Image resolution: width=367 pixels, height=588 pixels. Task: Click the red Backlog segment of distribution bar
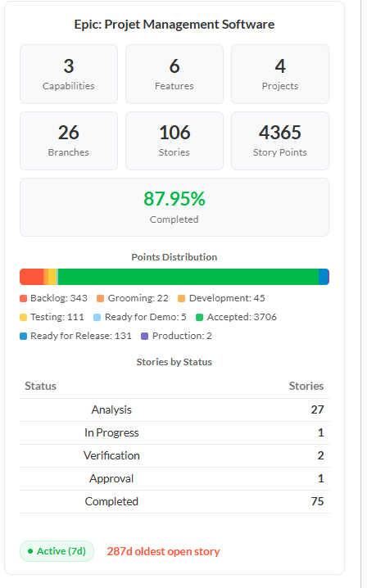tap(31, 277)
